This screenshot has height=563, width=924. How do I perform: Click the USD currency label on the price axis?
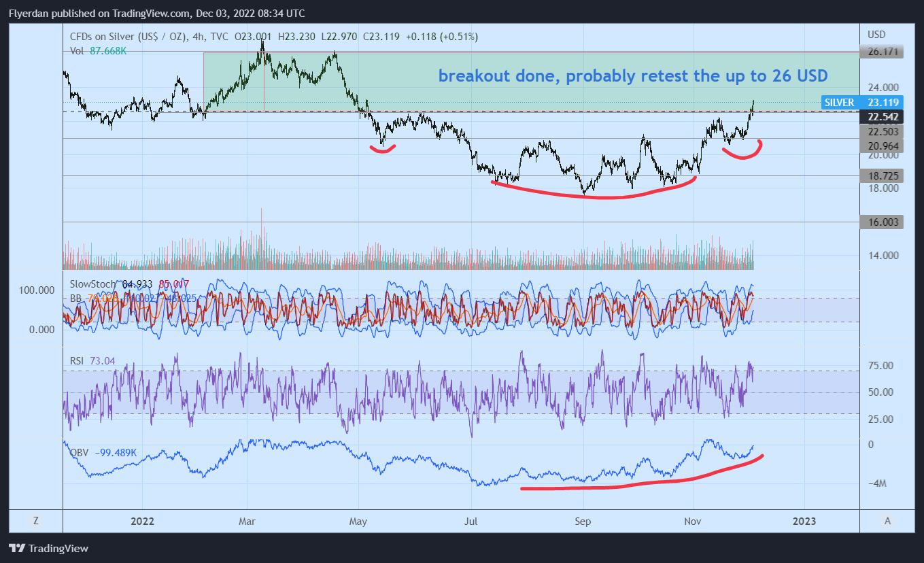point(876,34)
